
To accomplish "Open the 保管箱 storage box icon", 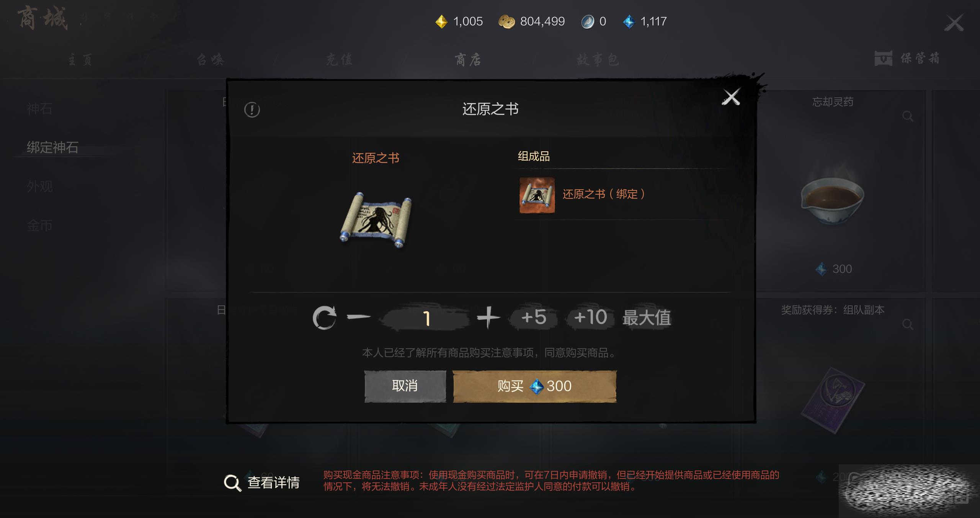I will (884, 59).
